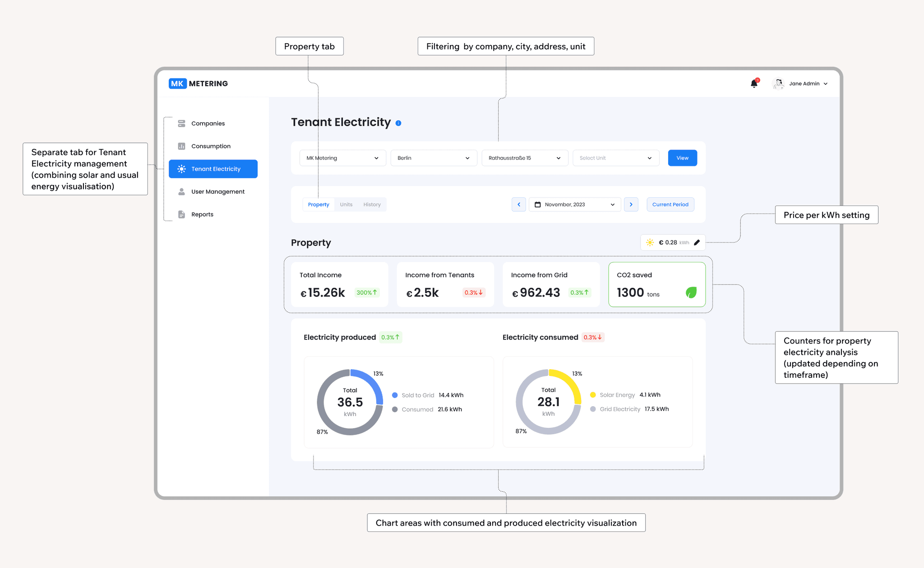Switch to the History tab
This screenshot has height=568, width=924.
click(372, 205)
